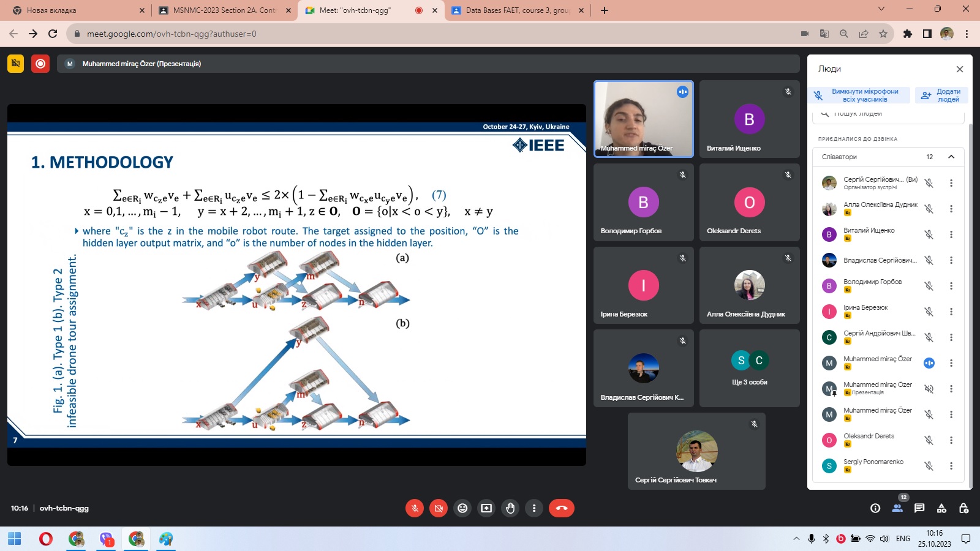
Task: Open the emoji reactions button
Action: click(462, 508)
